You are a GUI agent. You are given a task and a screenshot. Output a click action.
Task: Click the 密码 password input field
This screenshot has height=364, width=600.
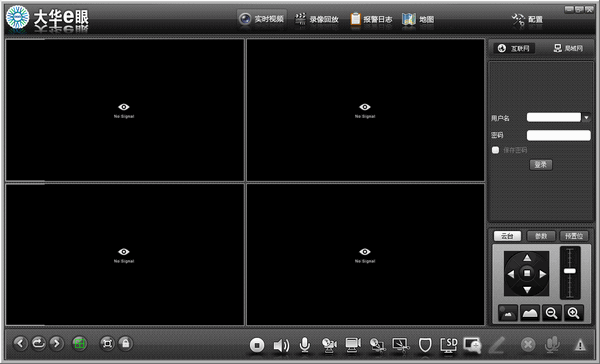558,135
